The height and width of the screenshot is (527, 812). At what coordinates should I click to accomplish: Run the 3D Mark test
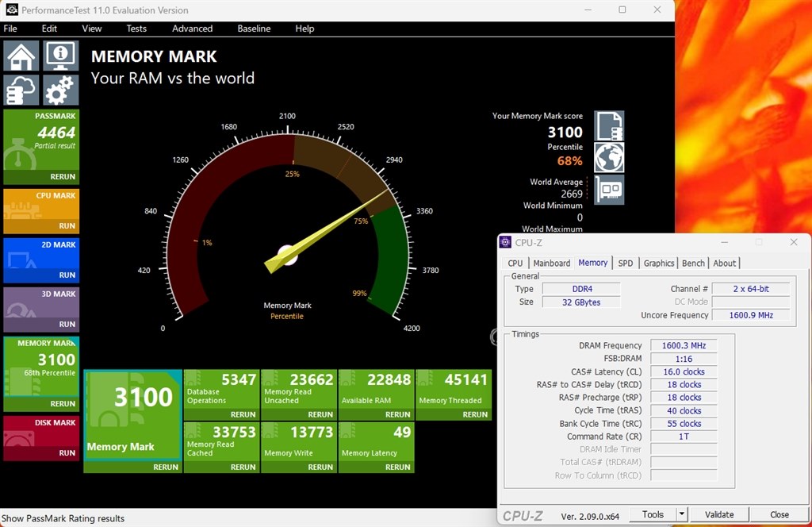pos(67,324)
